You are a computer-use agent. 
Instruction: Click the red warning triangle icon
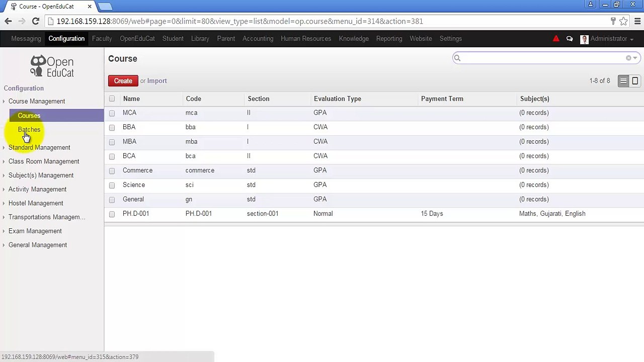pyautogui.click(x=556, y=39)
